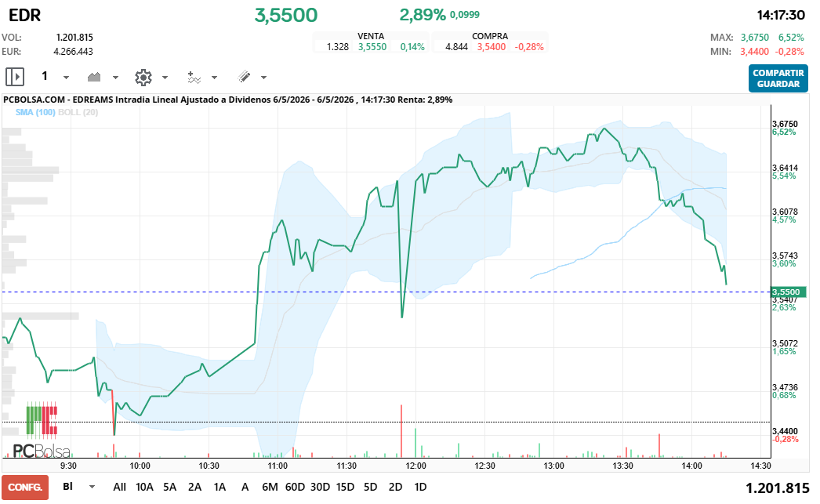Select the pencil drawing tool icon
820x504 pixels.
[x=245, y=77]
